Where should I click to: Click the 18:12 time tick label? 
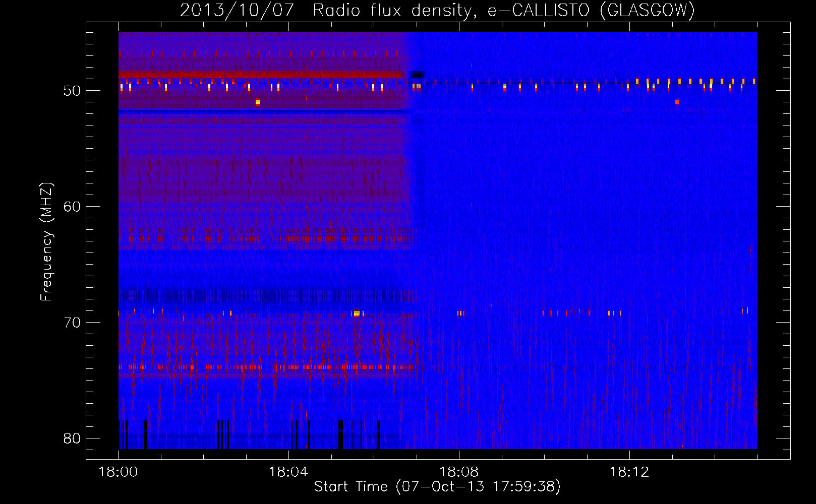[x=629, y=472]
